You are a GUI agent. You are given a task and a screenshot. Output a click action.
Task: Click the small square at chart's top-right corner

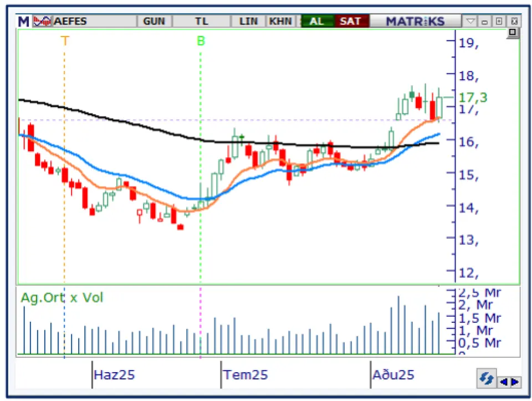tap(512, 33)
